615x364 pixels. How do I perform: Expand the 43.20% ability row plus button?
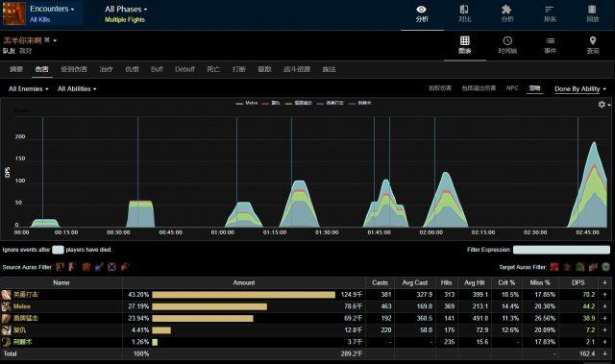click(604, 295)
